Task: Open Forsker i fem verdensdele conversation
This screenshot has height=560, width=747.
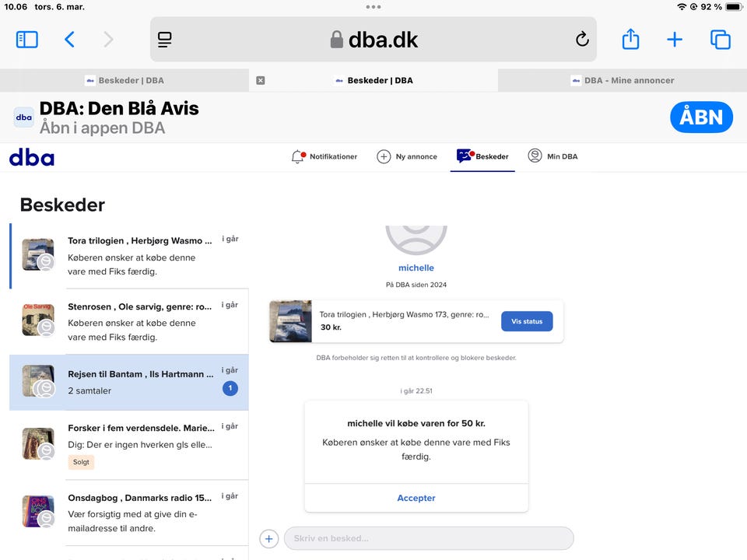Action: (x=130, y=445)
